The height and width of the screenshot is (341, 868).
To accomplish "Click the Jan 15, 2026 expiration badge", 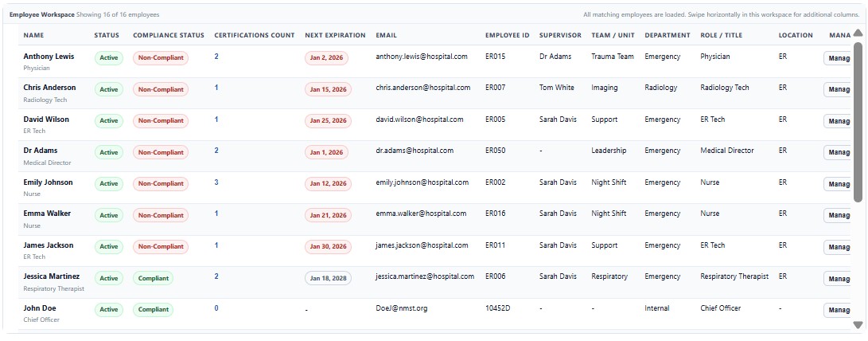I will 329,89.
